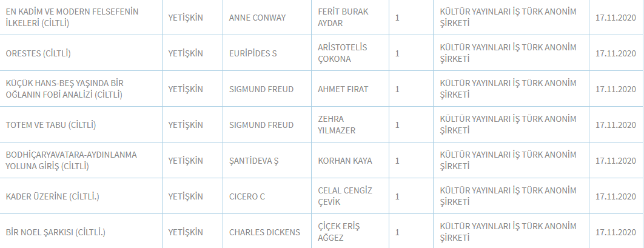Screen dimensions: 644x248
Task: Select the BİR NOEL ŞARKISI (CİLTLİ.) title
Action: pos(55,232)
